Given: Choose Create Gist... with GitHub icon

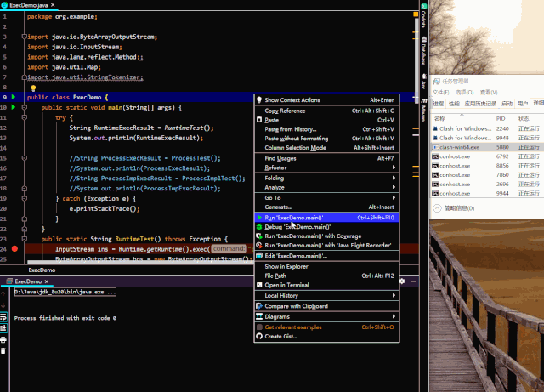Looking at the screenshot, I should click(326, 337).
